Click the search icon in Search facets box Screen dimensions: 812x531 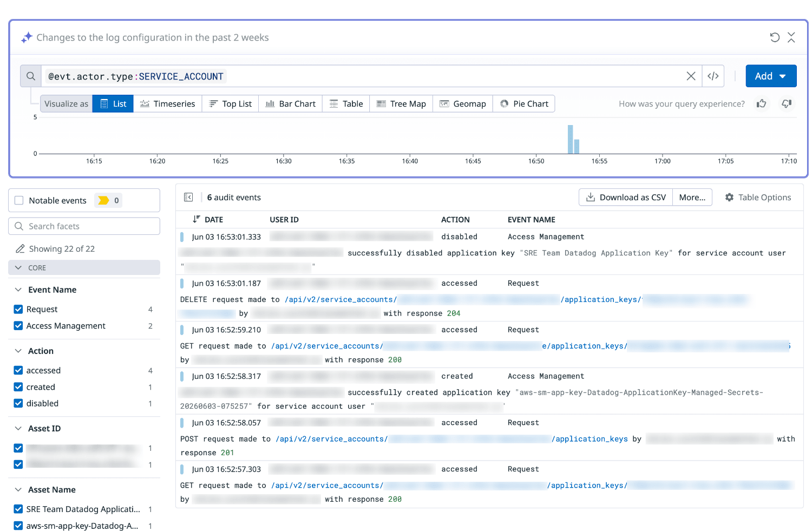[x=19, y=226]
